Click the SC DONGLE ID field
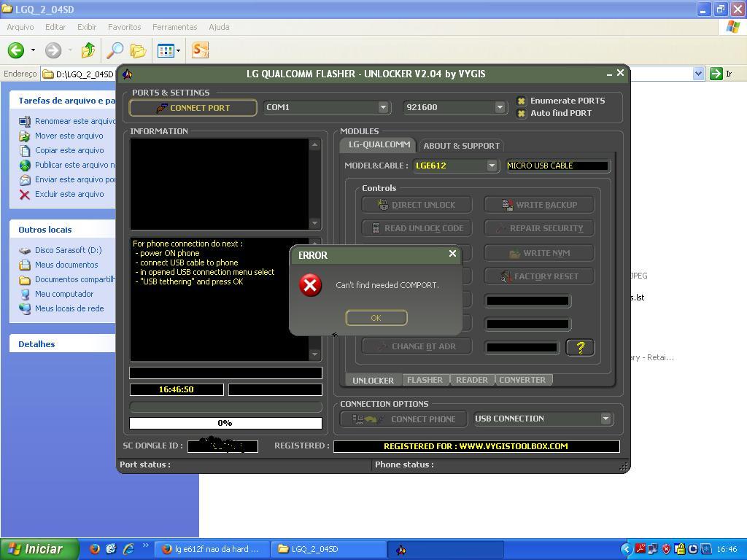Viewport: 747px width, 560px height. (x=222, y=446)
